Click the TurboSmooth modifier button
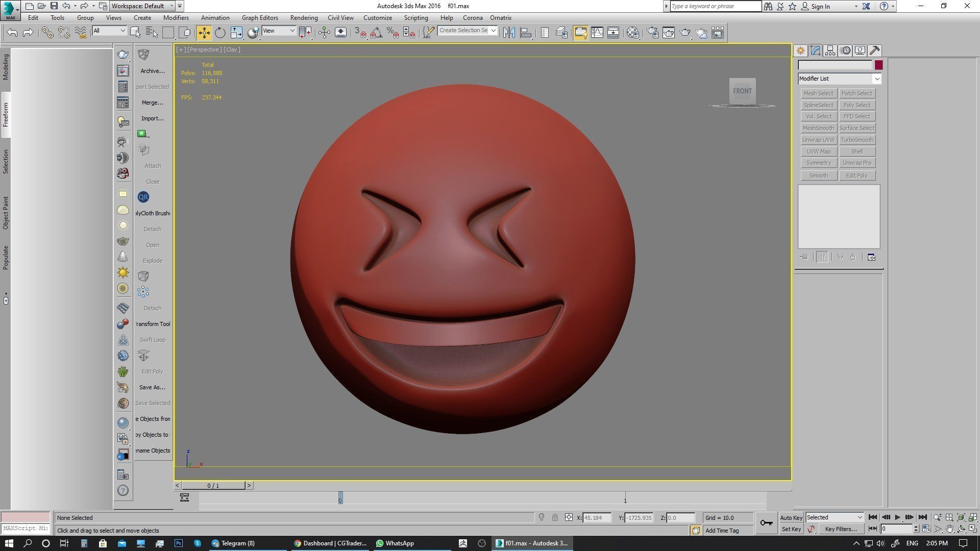Image resolution: width=980 pixels, height=551 pixels. (x=856, y=140)
